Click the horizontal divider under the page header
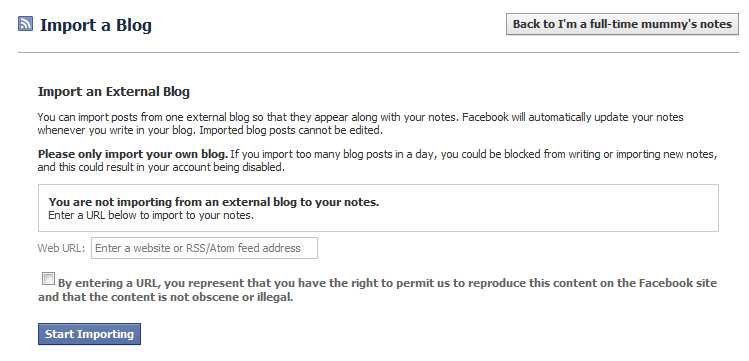 coord(378,52)
